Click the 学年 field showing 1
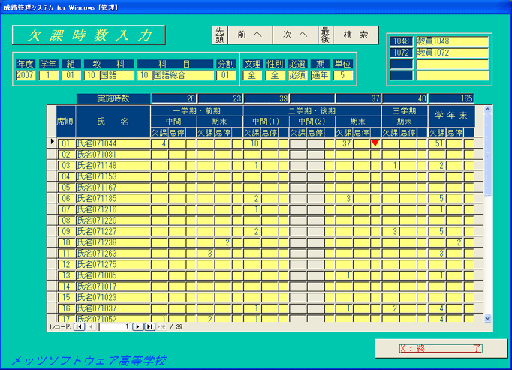Screen dimensions: 512x370 [49, 75]
